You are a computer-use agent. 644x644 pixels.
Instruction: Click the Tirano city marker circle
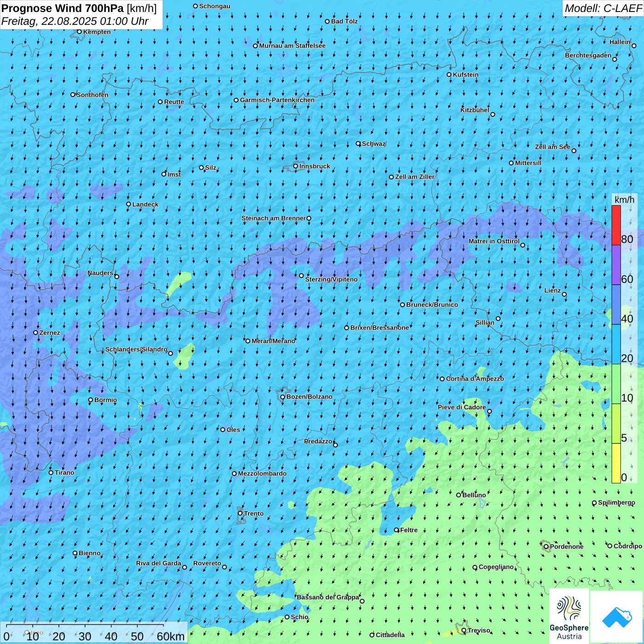tap(51, 472)
